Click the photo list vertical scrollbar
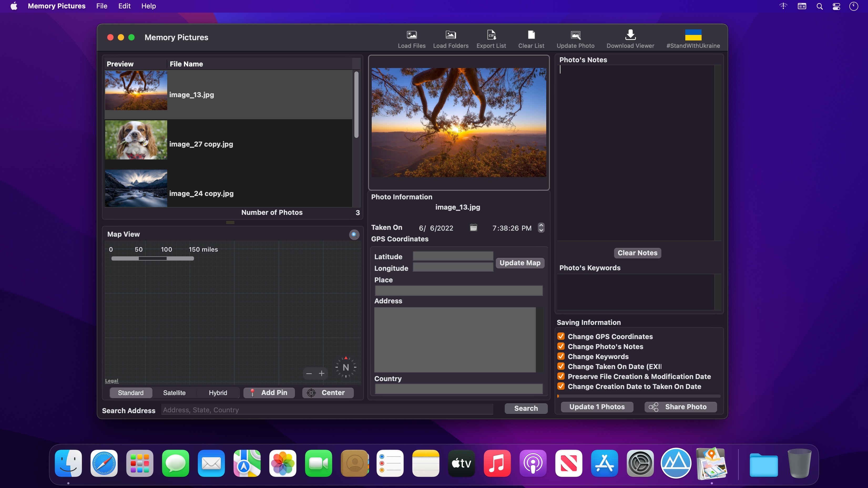Screen dimensions: 868x488 pyautogui.click(x=356, y=105)
